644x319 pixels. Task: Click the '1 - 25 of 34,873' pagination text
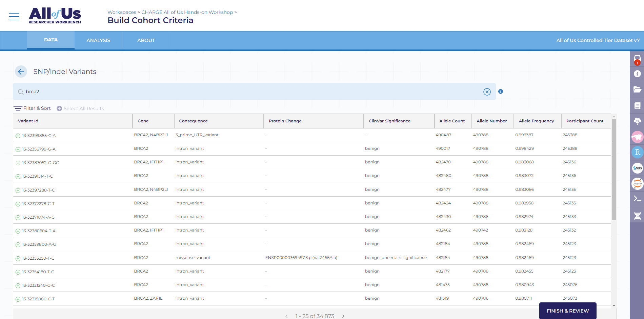[x=315, y=316]
